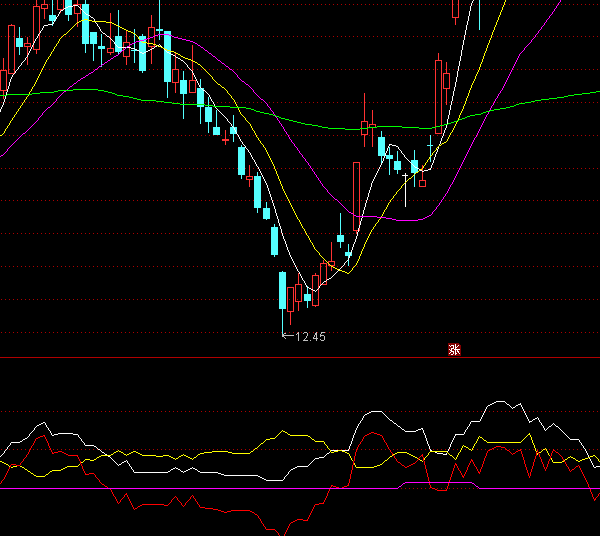This screenshot has height=536, width=600.
Task: Click the highest peak of white indicator line
Action: 500,402
